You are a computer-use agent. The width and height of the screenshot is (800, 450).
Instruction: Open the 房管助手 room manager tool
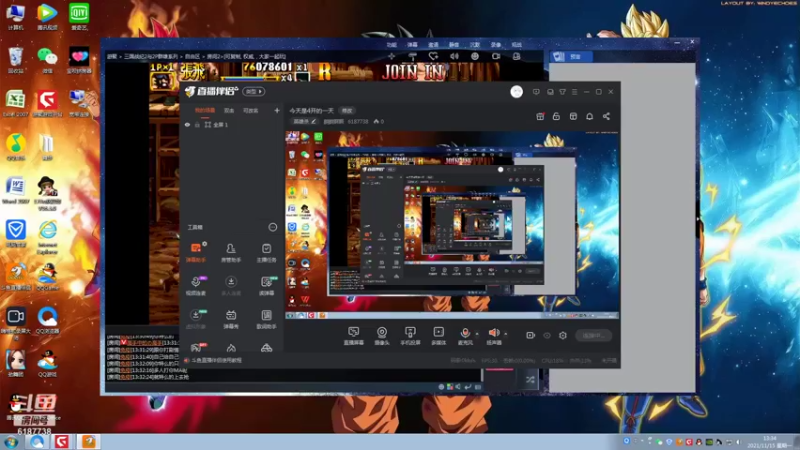click(231, 253)
